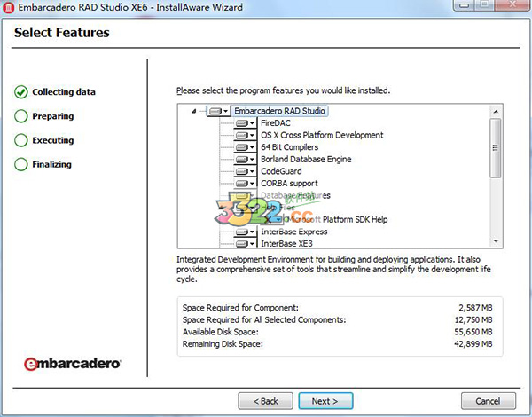This screenshot has width=532, height=417.
Task: Select the InterBase Express feature
Action: pos(293,232)
